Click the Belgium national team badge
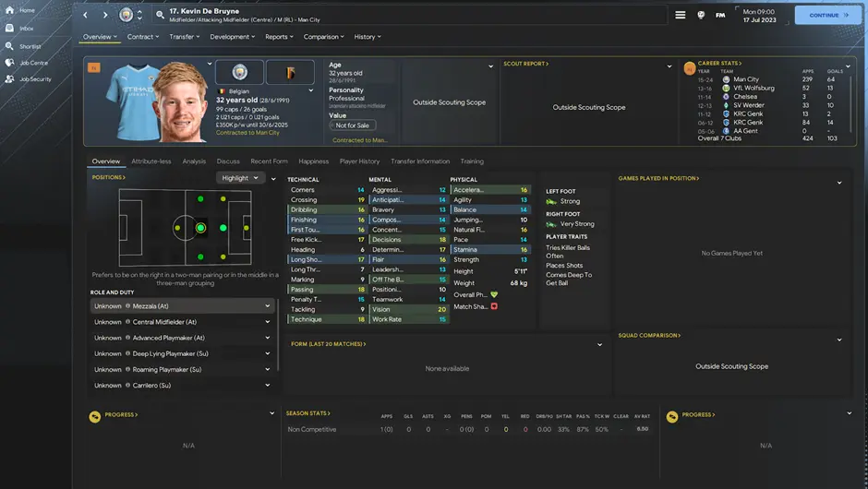868x489 pixels. (290, 72)
